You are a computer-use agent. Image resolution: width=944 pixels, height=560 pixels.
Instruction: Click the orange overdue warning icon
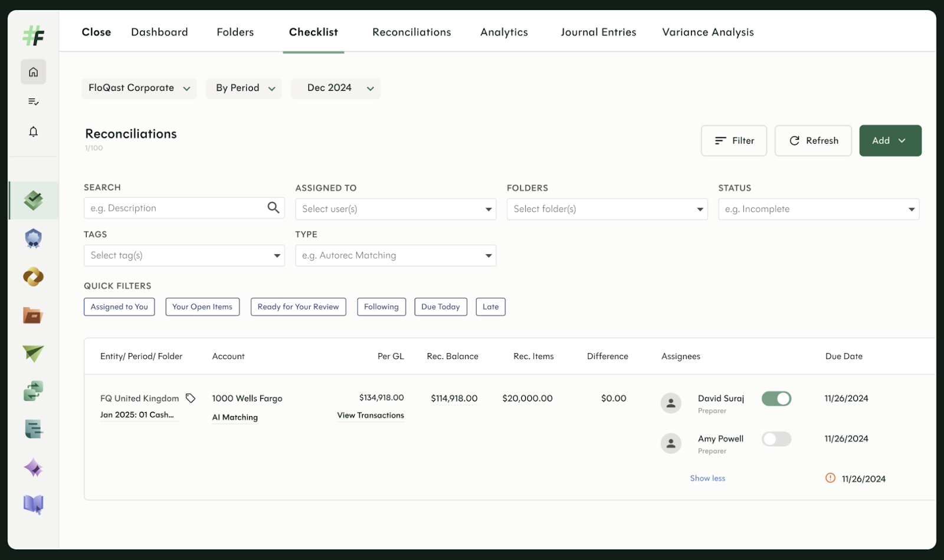[830, 478]
